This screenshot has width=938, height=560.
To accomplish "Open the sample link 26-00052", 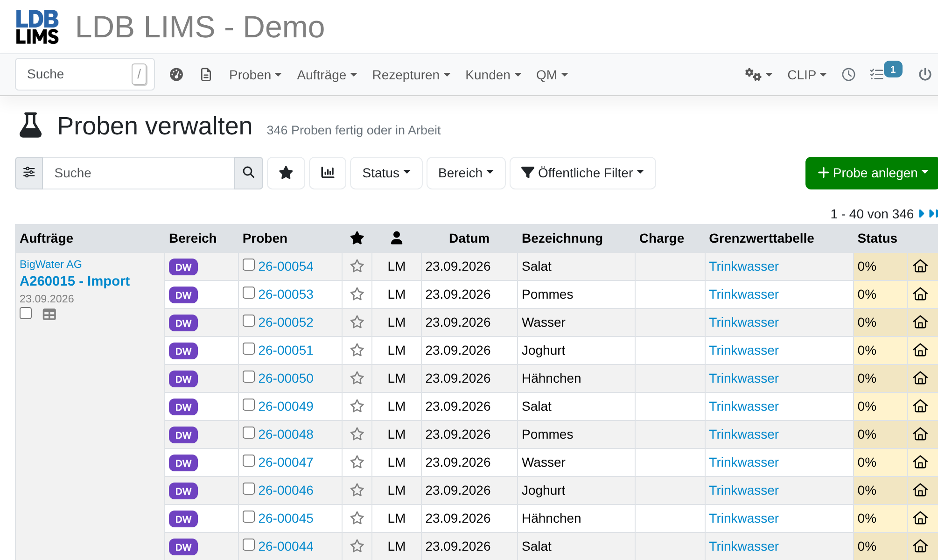I will click(x=286, y=322).
